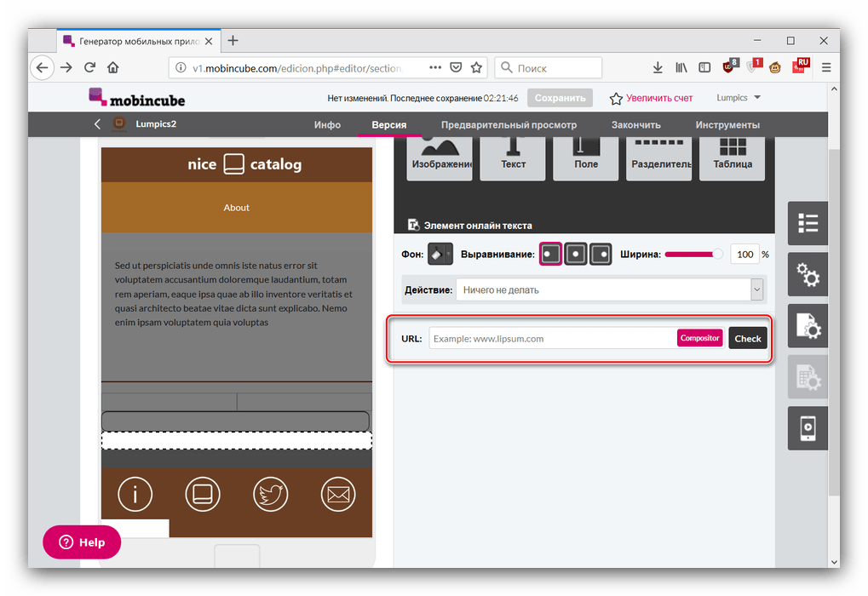The width and height of the screenshot is (868, 596).
Task: Click the mobincube logo
Action: pos(137,97)
